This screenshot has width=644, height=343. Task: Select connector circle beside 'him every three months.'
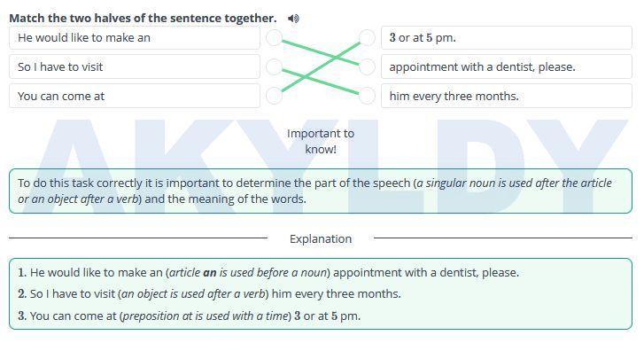[367, 96]
